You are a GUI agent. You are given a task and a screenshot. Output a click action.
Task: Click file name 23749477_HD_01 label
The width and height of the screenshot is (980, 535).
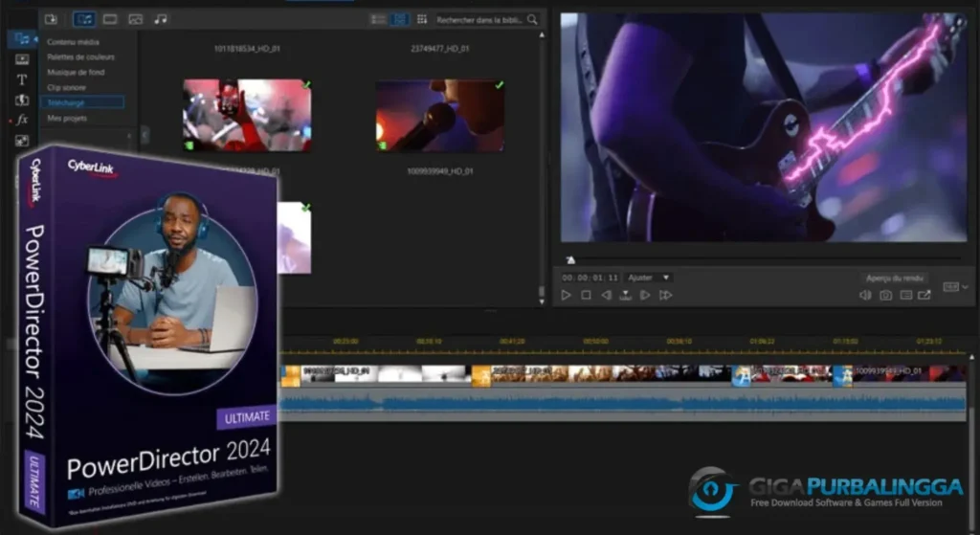pyautogui.click(x=440, y=49)
